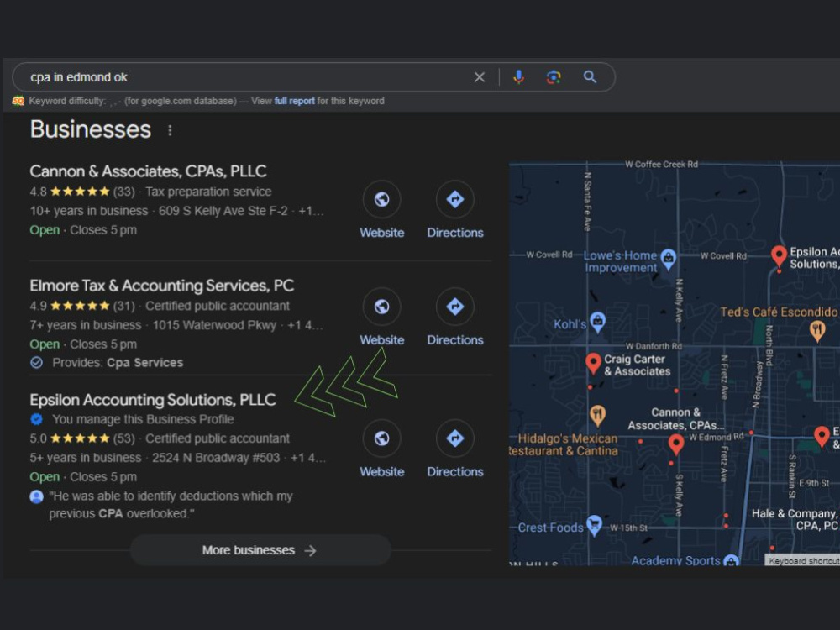The image size is (840, 630).
Task: Click Lowe's Home Improvement map marker
Action: [668, 259]
